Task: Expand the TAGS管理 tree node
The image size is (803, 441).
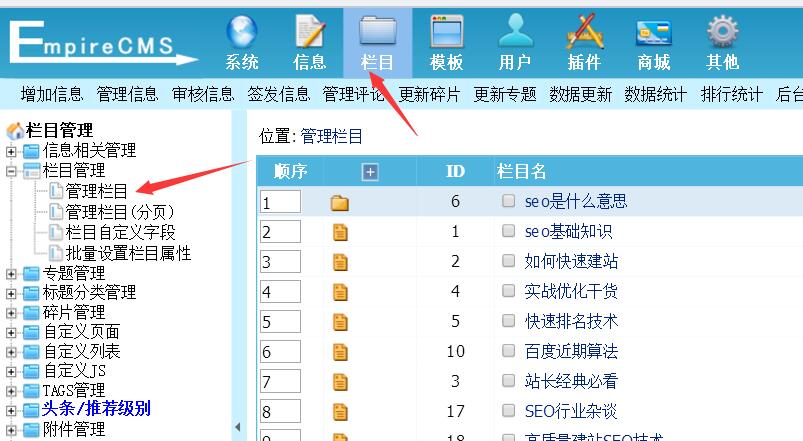Action: pyautogui.click(x=11, y=391)
